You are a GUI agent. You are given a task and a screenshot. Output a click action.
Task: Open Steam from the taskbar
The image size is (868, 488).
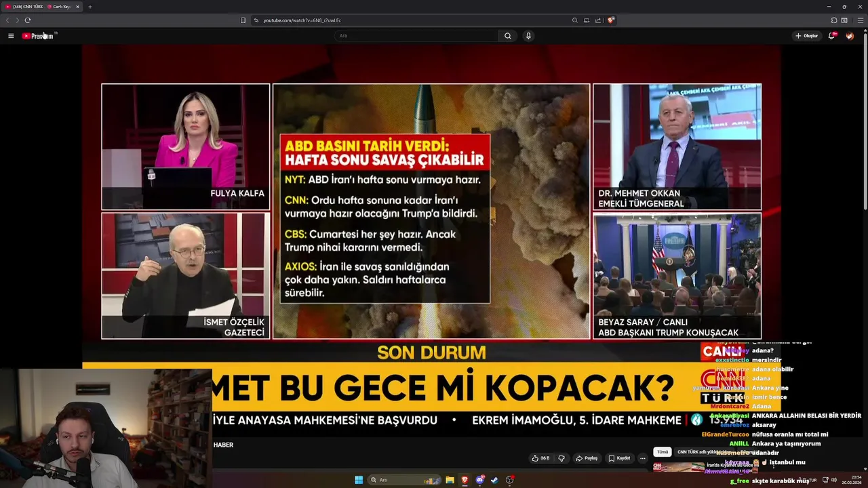[x=494, y=480]
